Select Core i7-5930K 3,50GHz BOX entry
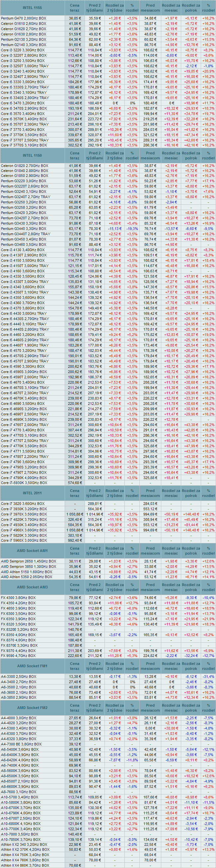 tap(24, 483)
